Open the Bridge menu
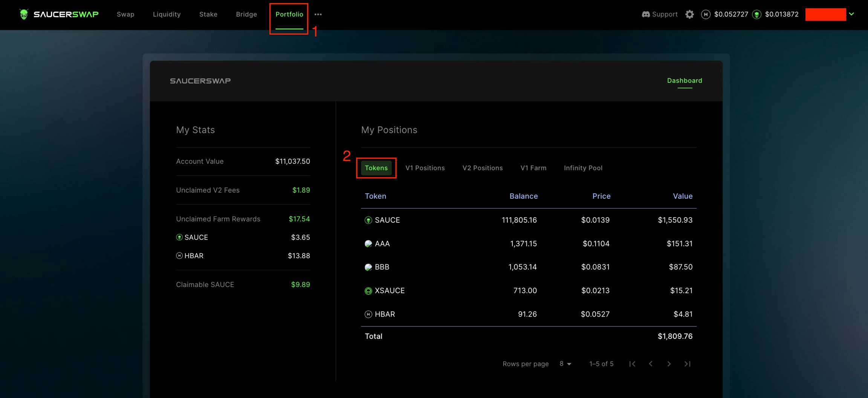Image resolution: width=868 pixels, height=398 pixels. [246, 14]
